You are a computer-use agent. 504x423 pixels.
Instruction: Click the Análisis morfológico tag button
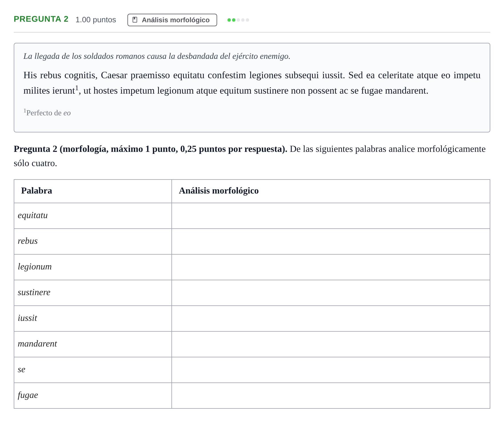tap(172, 20)
